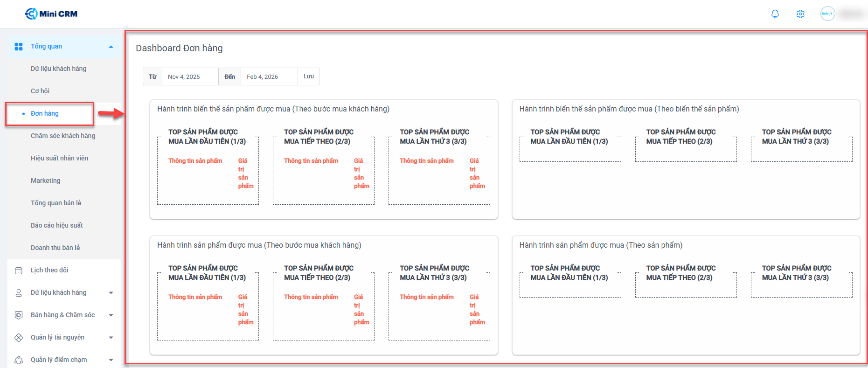The image size is (868, 368).
Task: Click the user avatar icon
Action: pos(827,14)
